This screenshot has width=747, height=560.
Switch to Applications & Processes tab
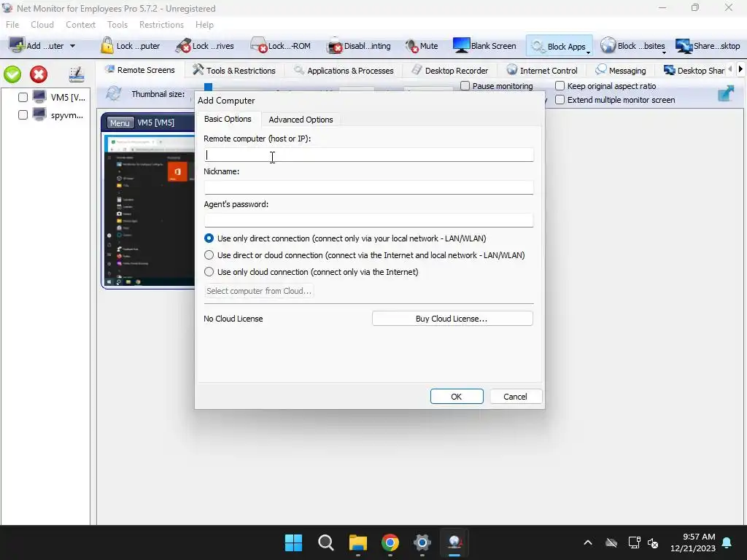click(x=344, y=71)
